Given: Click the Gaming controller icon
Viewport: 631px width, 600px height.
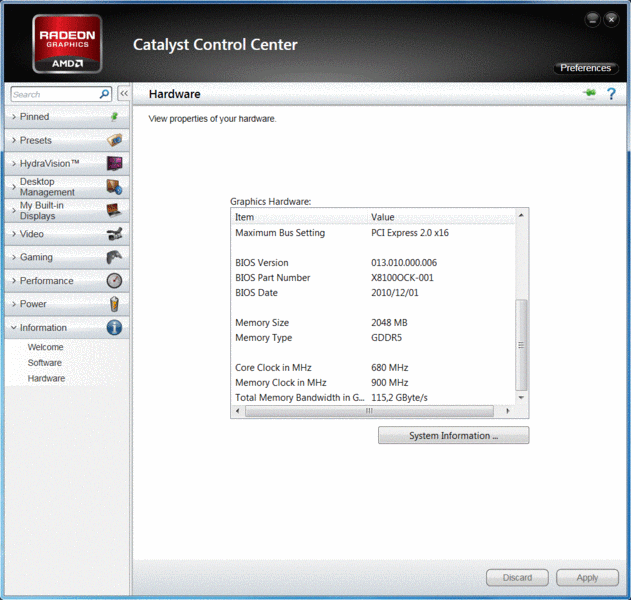Looking at the screenshot, I should (114, 257).
